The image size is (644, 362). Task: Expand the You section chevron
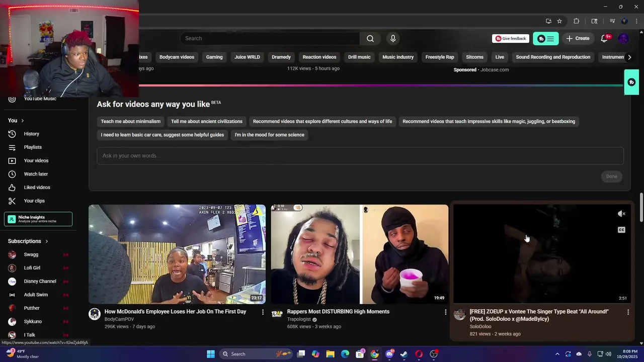point(22,121)
